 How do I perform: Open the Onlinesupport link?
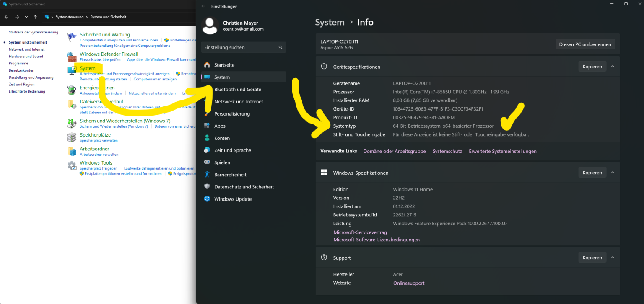tap(408, 283)
